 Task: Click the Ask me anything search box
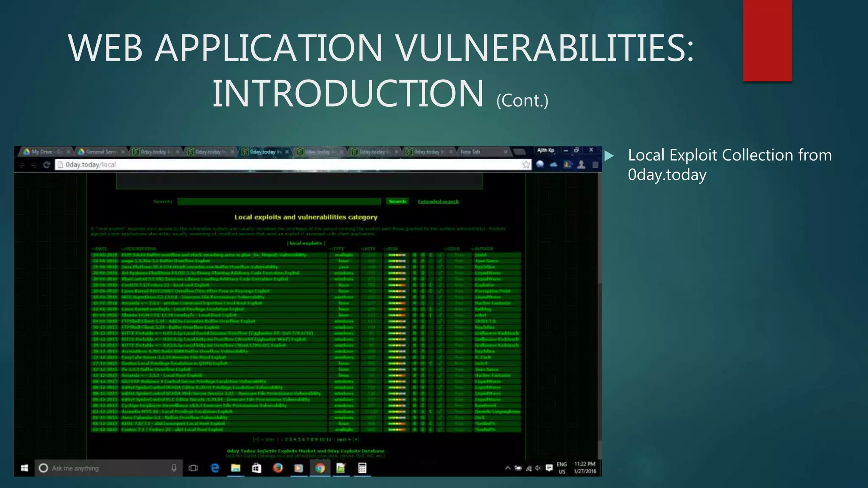tap(108, 468)
